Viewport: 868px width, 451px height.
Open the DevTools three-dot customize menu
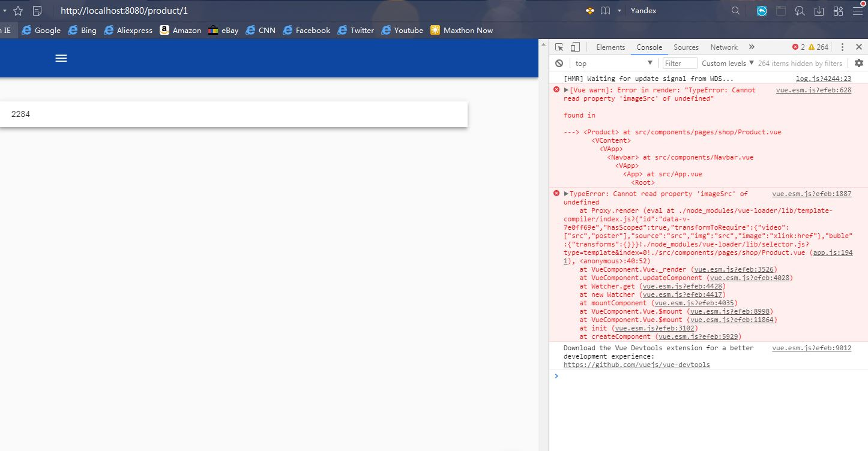click(842, 47)
